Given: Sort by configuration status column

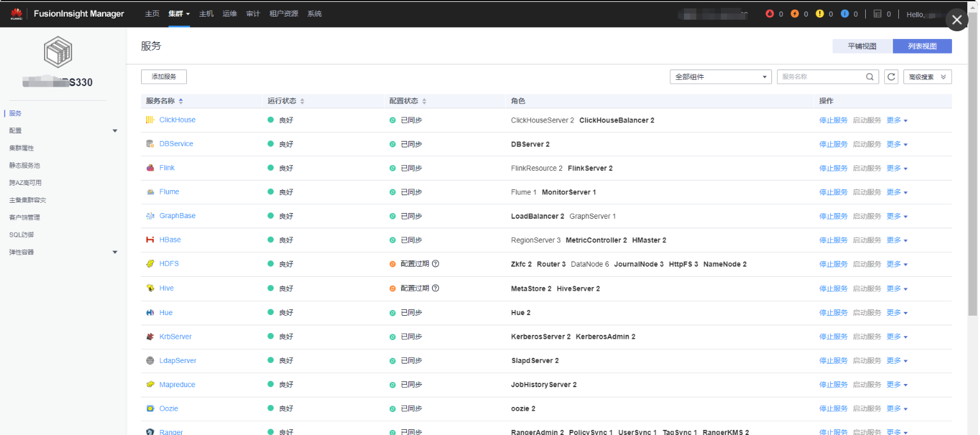Looking at the screenshot, I should point(424,101).
